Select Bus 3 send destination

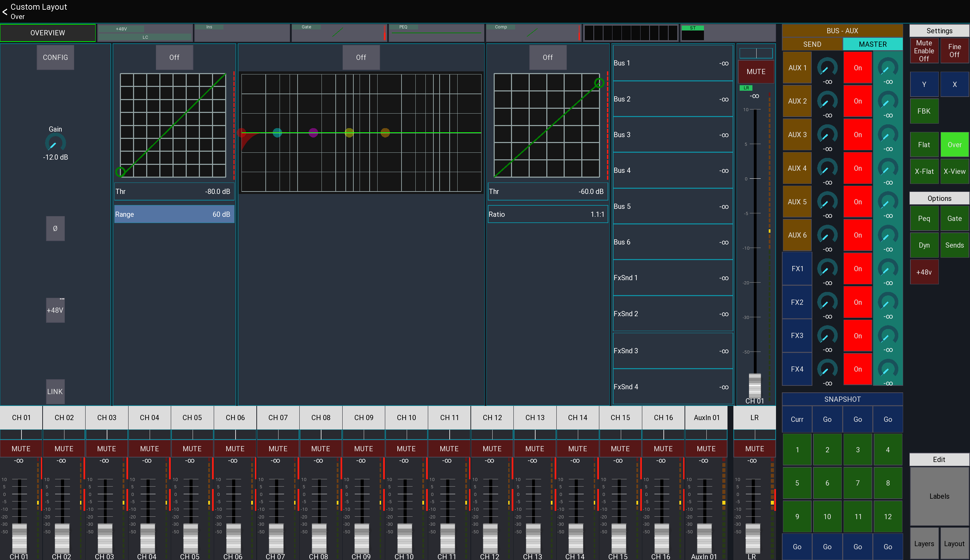tap(672, 135)
